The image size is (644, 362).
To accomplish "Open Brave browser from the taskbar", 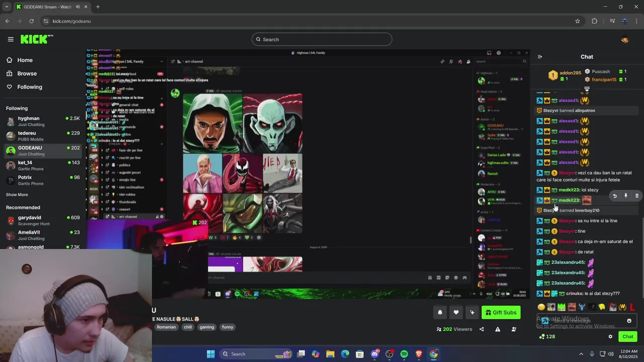I will pos(419,354).
